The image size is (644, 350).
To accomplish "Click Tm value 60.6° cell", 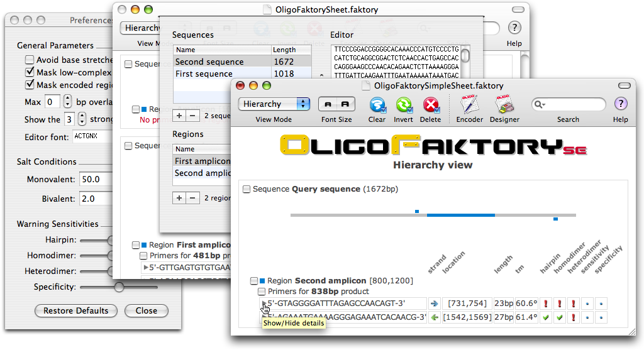I will (526, 304).
